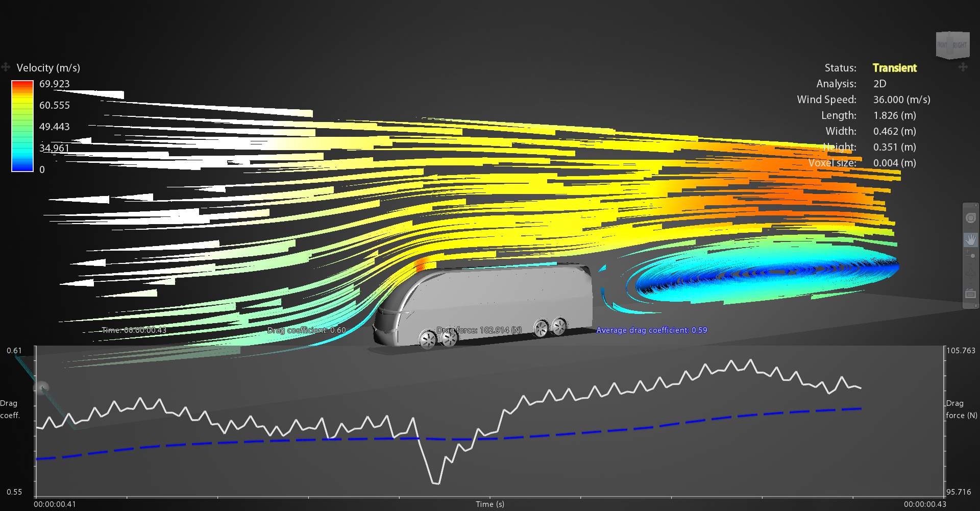The width and height of the screenshot is (980, 511).
Task: Click the Velocity color scale bar
Action: [22, 126]
